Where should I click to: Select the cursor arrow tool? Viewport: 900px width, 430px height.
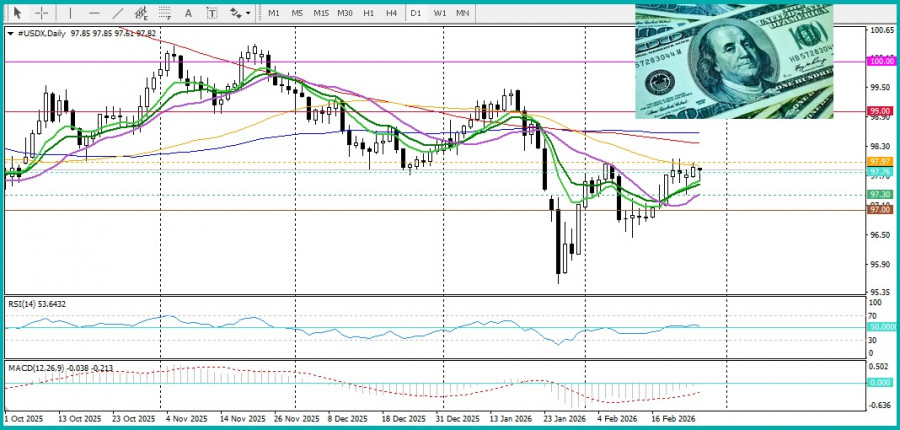point(16,13)
